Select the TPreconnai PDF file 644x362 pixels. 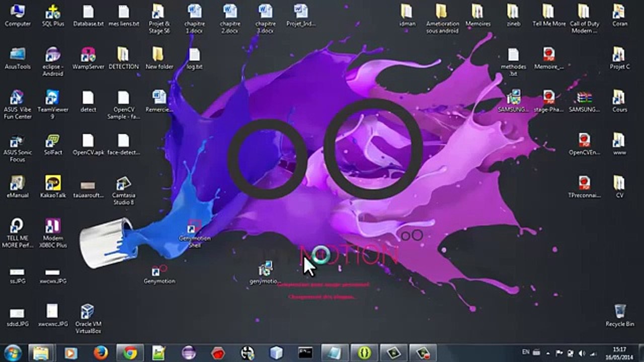pos(584,187)
